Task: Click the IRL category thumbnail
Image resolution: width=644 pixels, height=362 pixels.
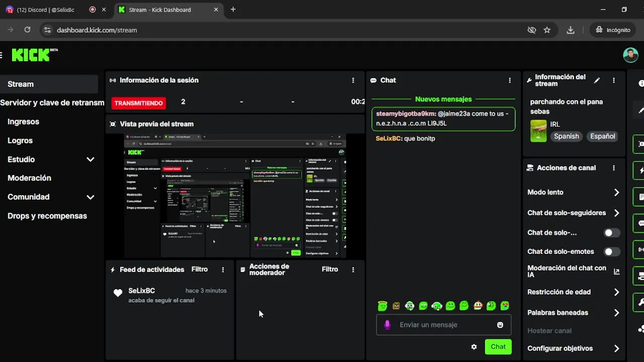Action: [538, 131]
